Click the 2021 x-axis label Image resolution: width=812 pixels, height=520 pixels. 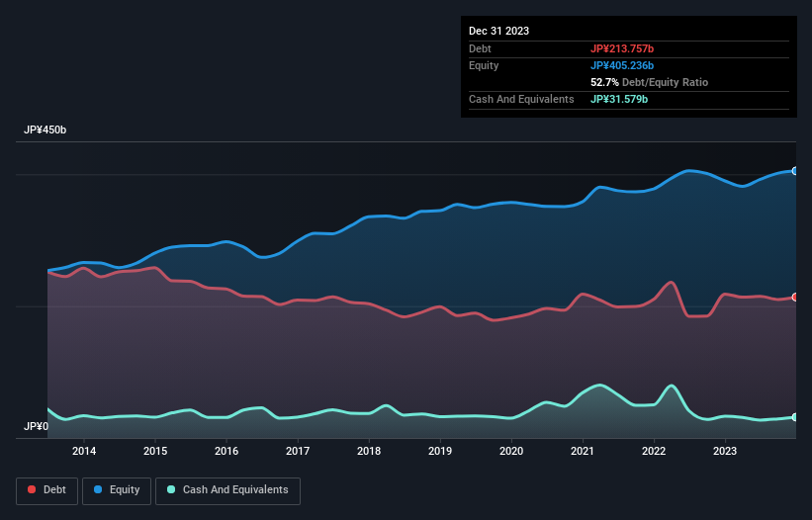tap(583, 451)
